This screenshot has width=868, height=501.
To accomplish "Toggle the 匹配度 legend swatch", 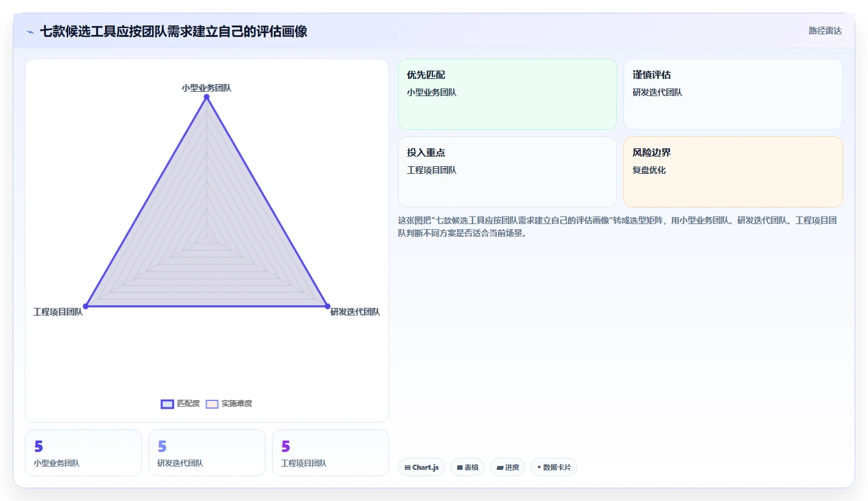I will pos(167,404).
